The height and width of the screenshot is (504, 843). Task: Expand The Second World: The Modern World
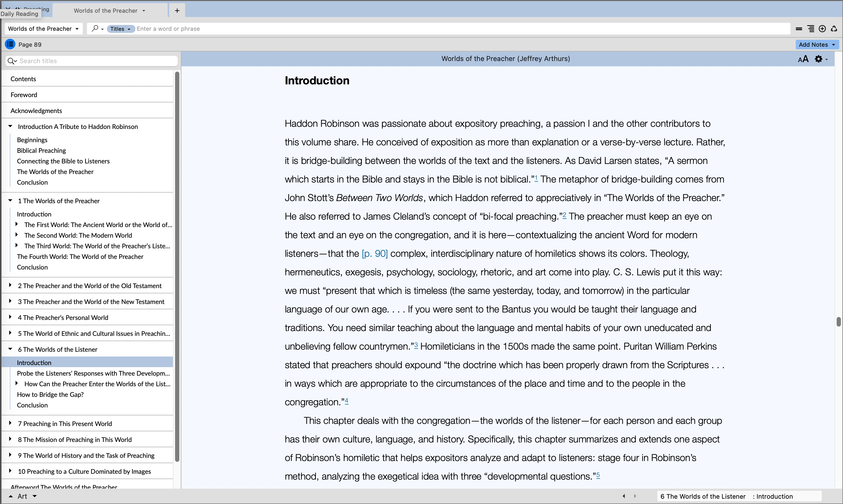click(17, 235)
